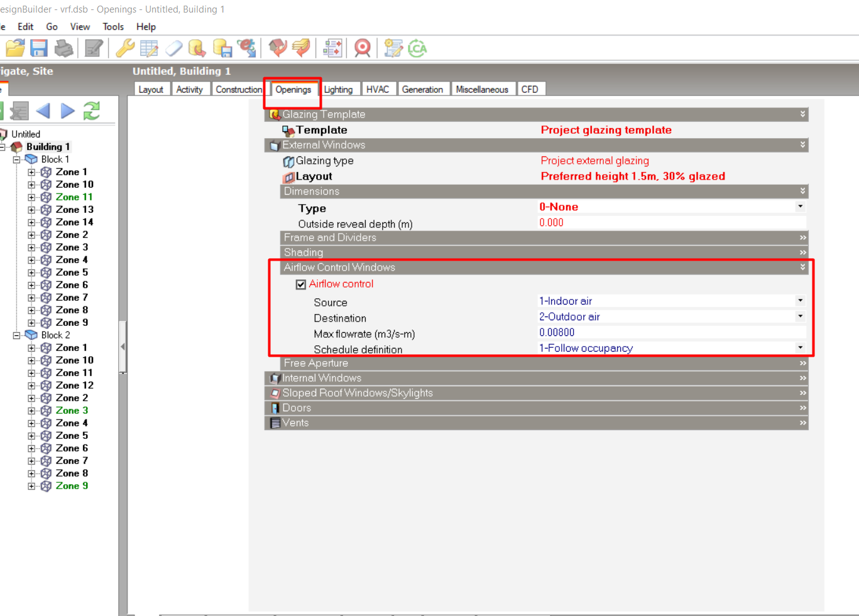Viewport: 859px width, 616px height.
Task: Expand the Internal Windows section
Action: coord(537,378)
